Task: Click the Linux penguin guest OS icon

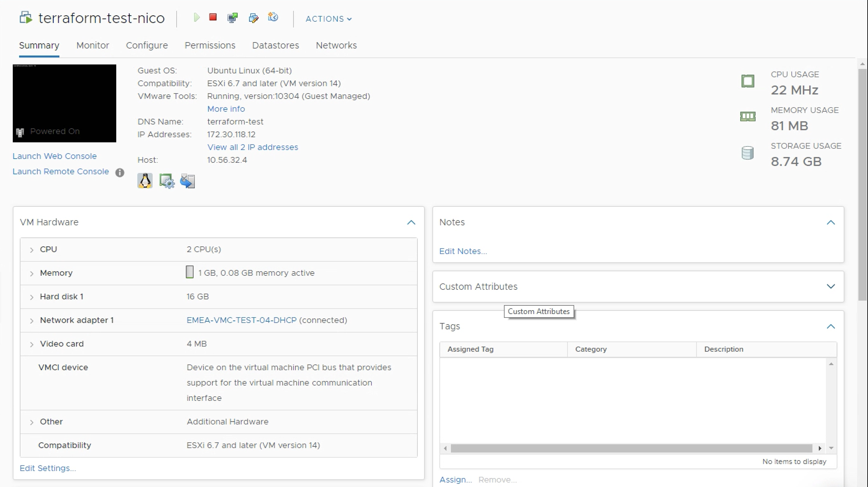Action: tap(145, 181)
